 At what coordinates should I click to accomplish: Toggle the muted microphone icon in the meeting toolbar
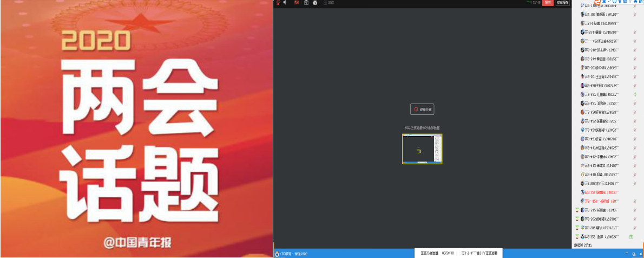tap(278, 3)
